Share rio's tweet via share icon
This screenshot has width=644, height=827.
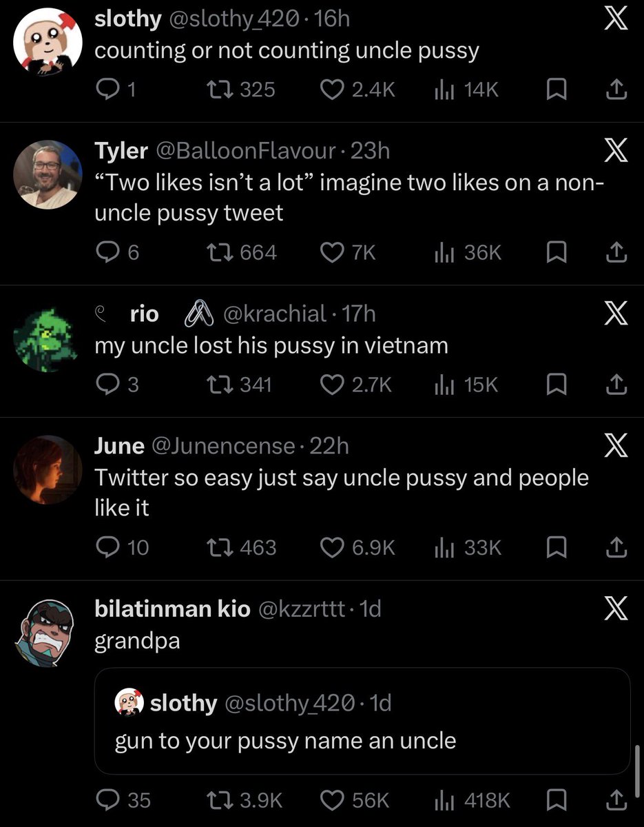click(x=616, y=385)
